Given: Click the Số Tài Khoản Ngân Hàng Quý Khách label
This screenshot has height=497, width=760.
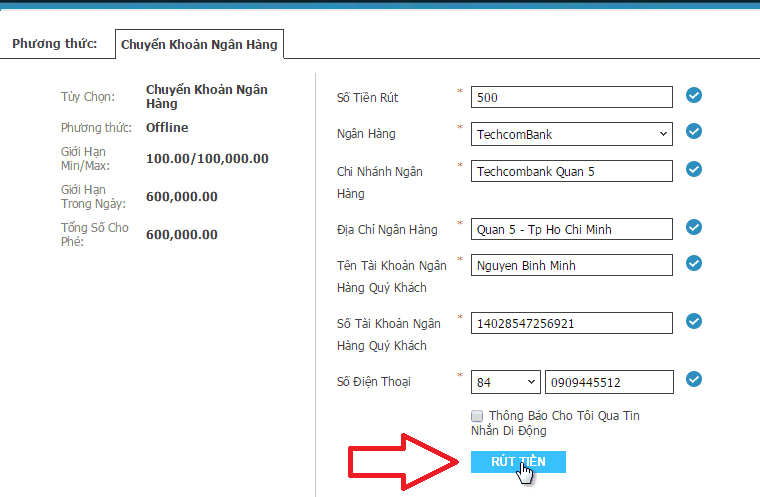Looking at the screenshot, I should point(389,335).
